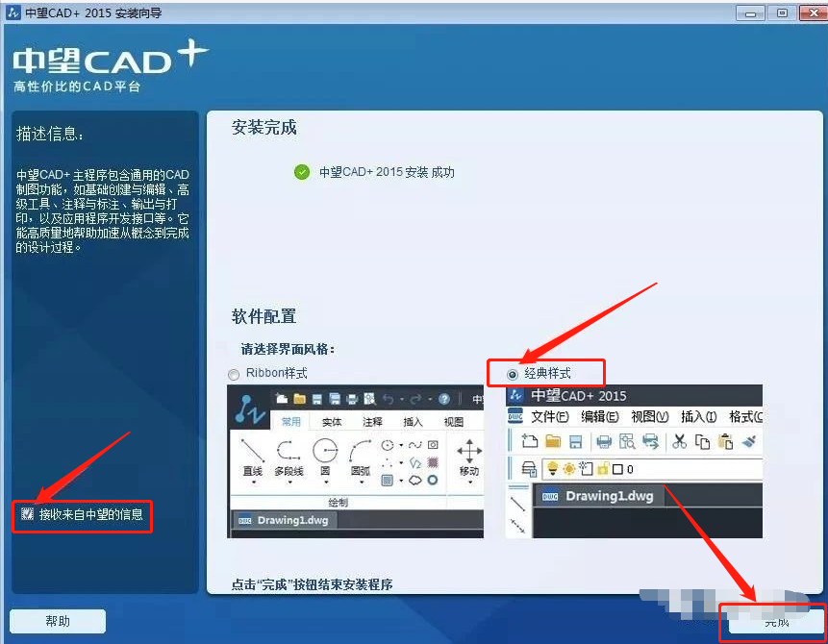Toggle the 接收来自中望的信息 checkbox

pyautogui.click(x=28, y=513)
